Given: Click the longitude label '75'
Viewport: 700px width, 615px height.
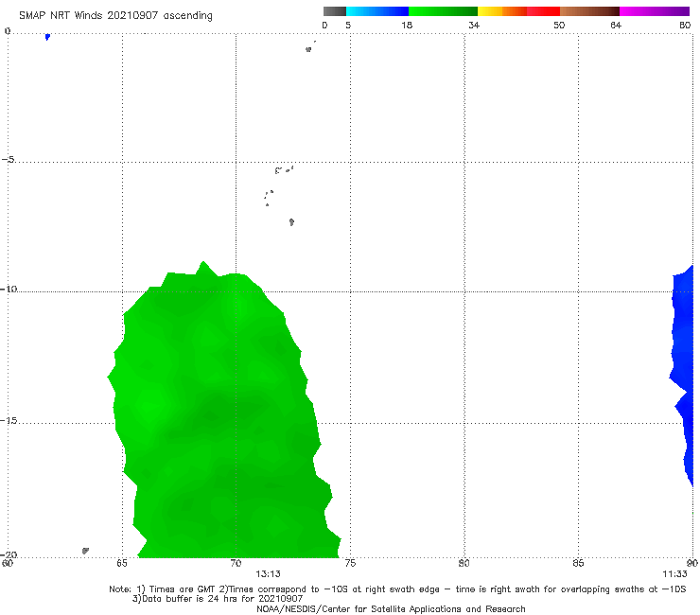Looking at the screenshot, I should (x=350, y=563).
